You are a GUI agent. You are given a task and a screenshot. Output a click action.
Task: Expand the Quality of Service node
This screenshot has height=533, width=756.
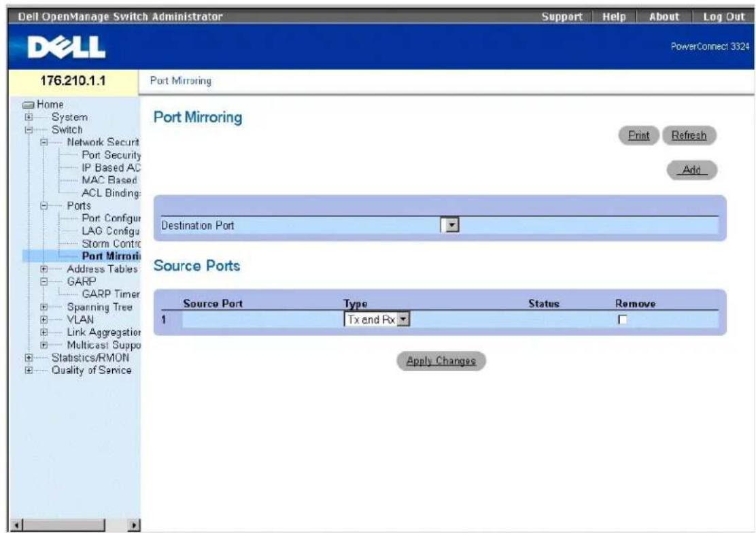point(29,371)
